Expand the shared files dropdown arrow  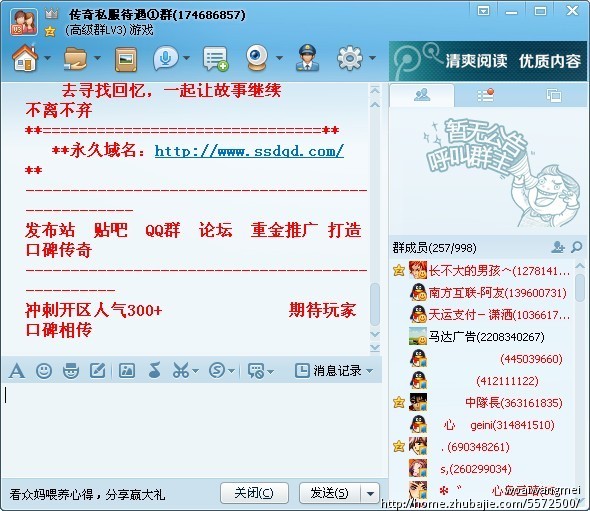point(97,58)
